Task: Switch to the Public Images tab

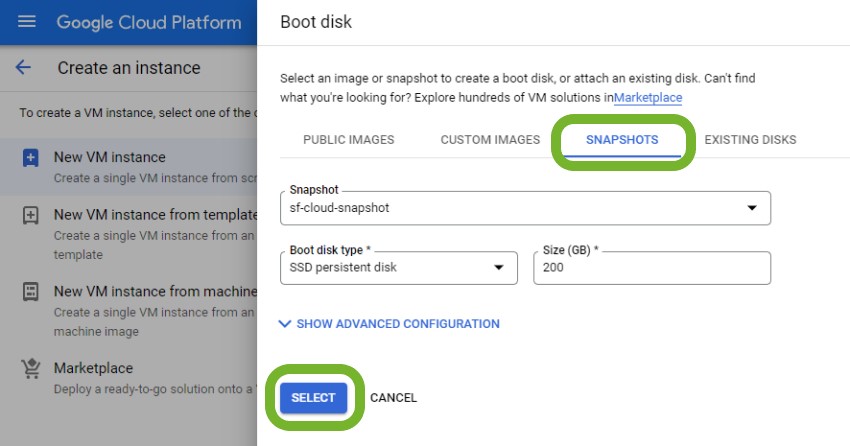Action: pyautogui.click(x=348, y=140)
